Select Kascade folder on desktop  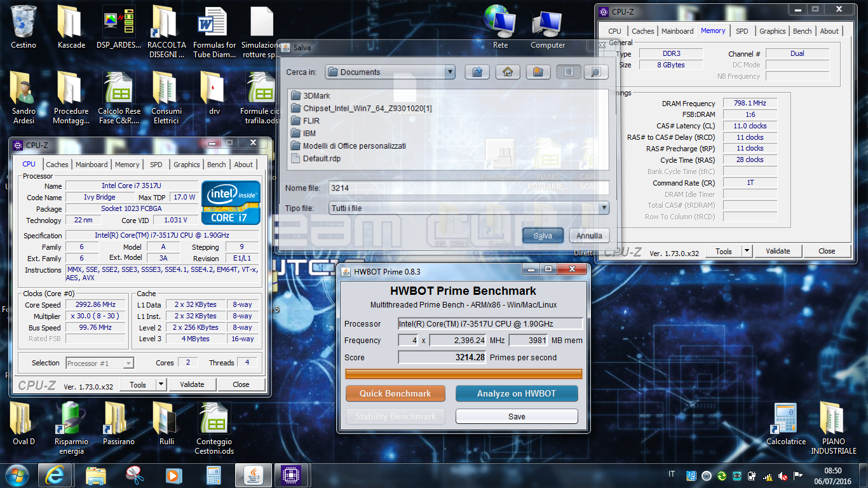[x=71, y=27]
